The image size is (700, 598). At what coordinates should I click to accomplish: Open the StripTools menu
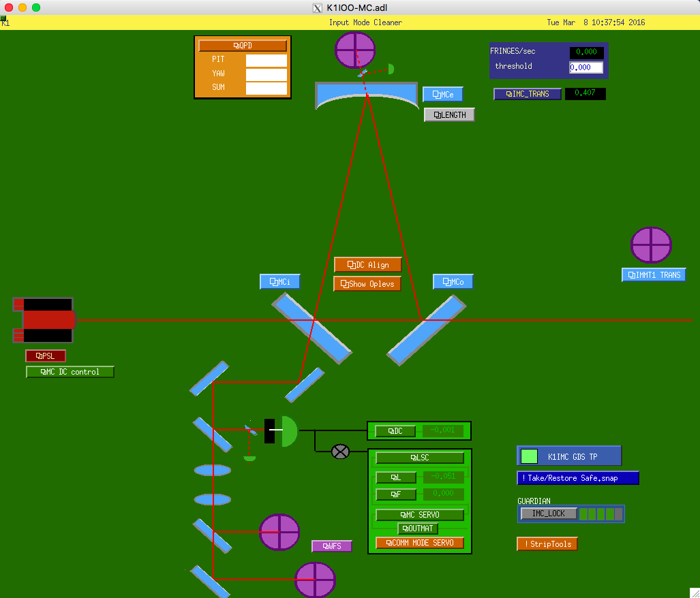547,544
